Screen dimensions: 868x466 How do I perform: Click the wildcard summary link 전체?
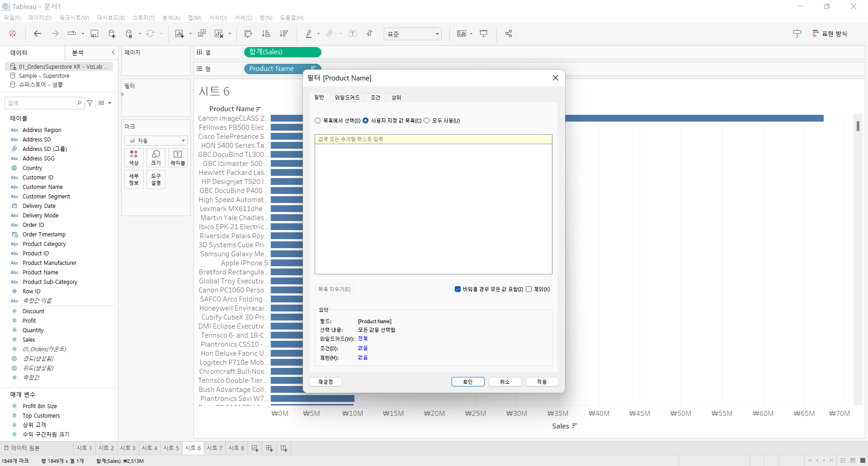[363, 339]
